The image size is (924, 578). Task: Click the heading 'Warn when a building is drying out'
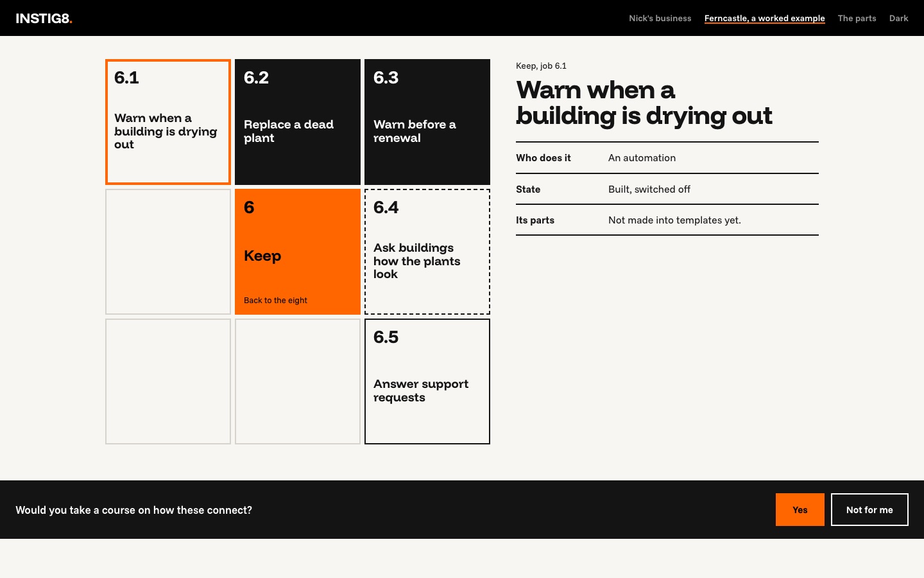click(x=644, y=103)
